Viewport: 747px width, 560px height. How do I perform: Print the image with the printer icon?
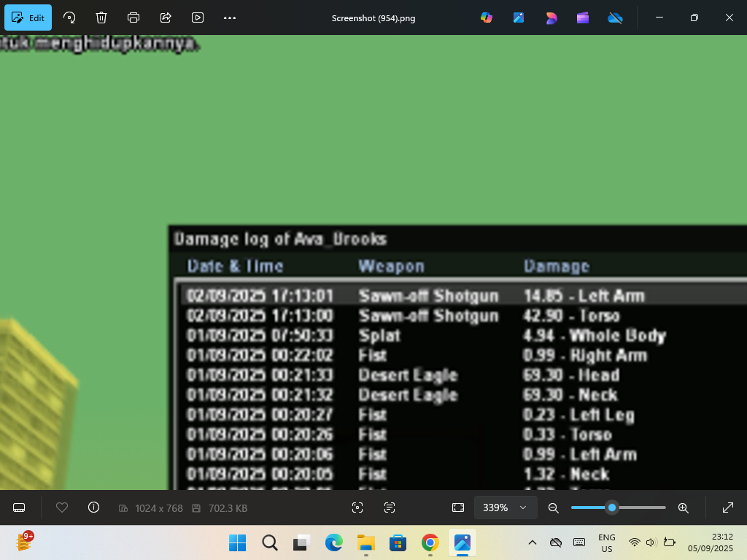click(x=133, y=17)
